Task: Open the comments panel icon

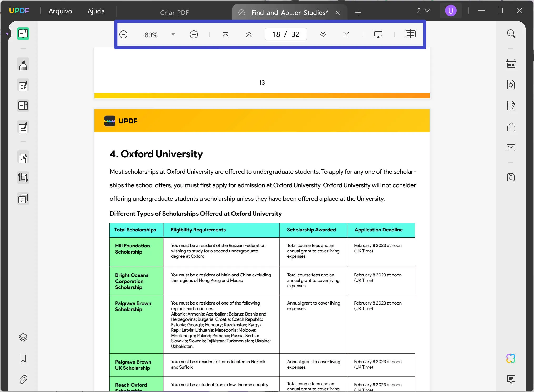Action: [511, 379]
